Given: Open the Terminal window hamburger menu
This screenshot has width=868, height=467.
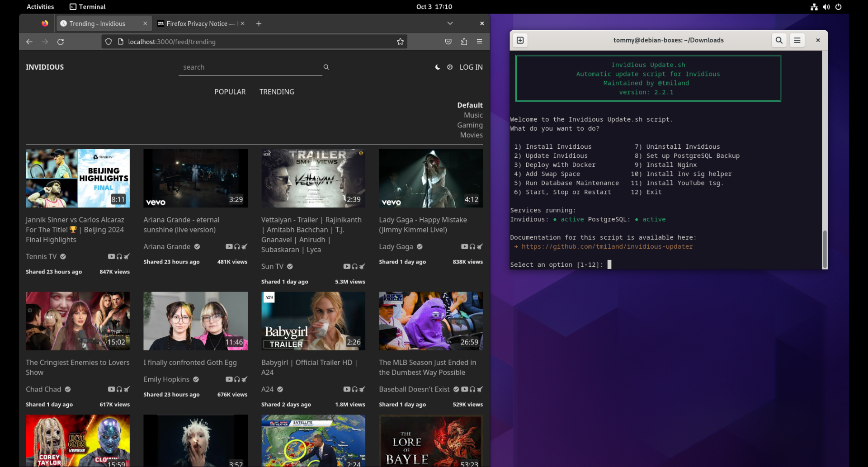Looking at the screenshot, I should tap(797, 40).
